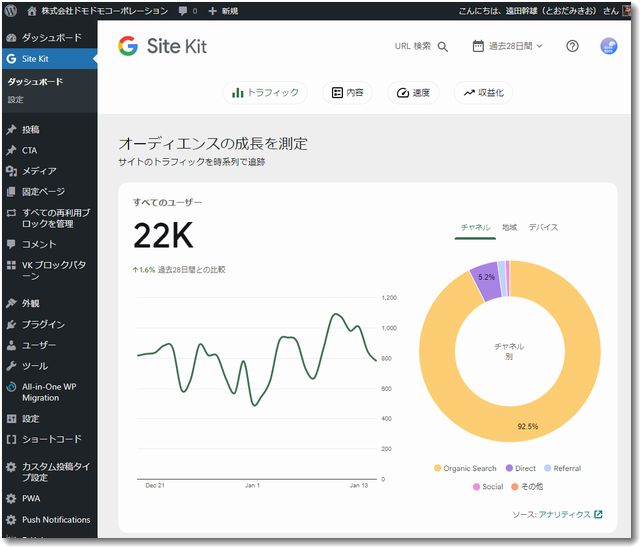Click the オーディエンスの成長を測定 heading

click(213, 144)
